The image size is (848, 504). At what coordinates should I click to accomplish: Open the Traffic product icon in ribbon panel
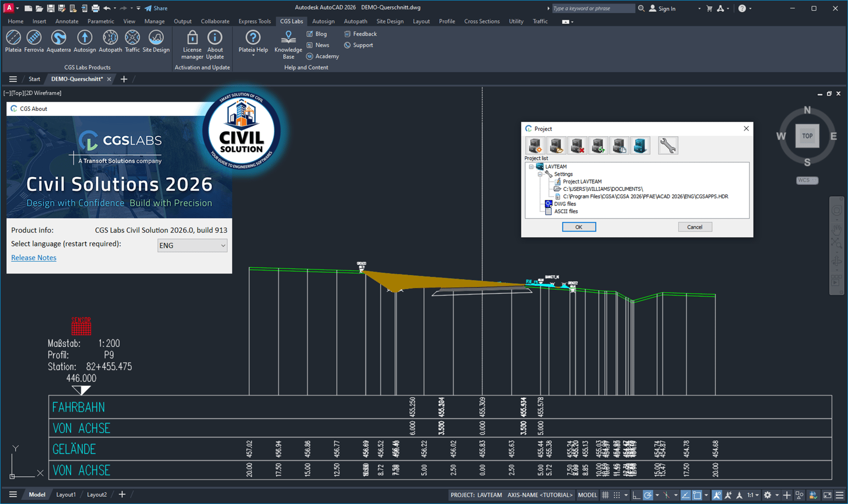point(132,41)
